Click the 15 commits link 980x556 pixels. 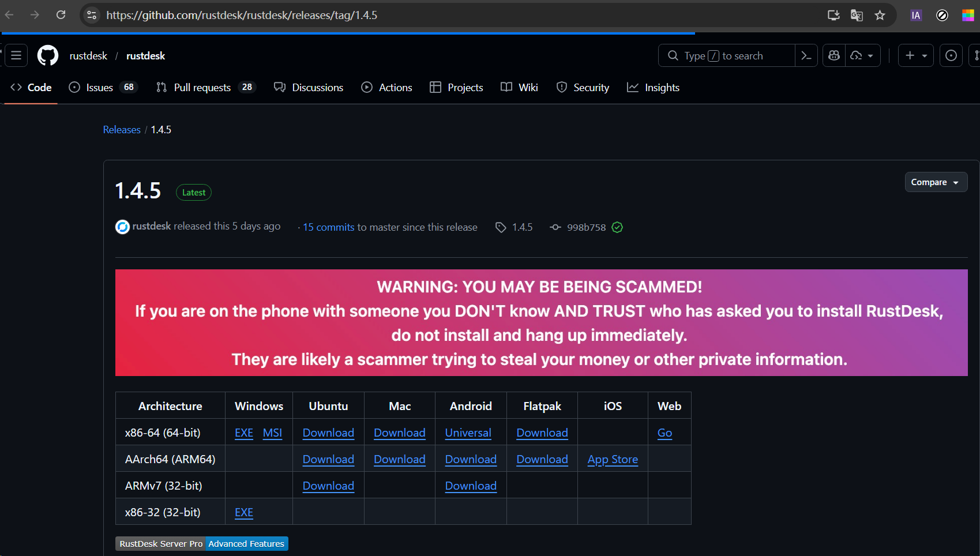coord(329,227)
